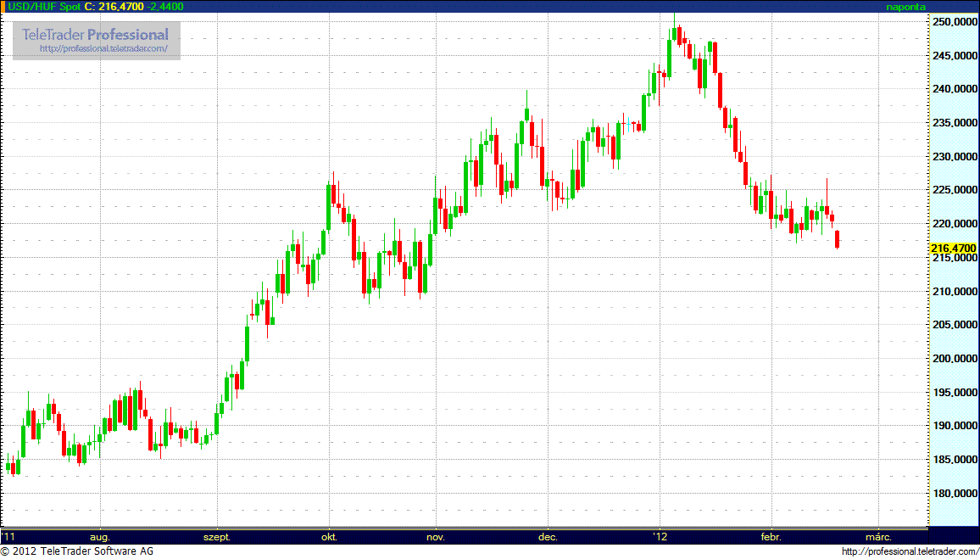Open the professional.teletrader.com link at bottom right
Image resolution: width=980 pixels, height=559 pixels.
[x=910, y=551]
